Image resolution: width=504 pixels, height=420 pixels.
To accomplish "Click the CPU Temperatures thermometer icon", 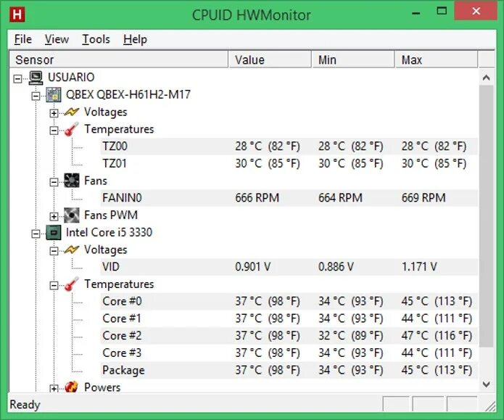I will (71, 284).
